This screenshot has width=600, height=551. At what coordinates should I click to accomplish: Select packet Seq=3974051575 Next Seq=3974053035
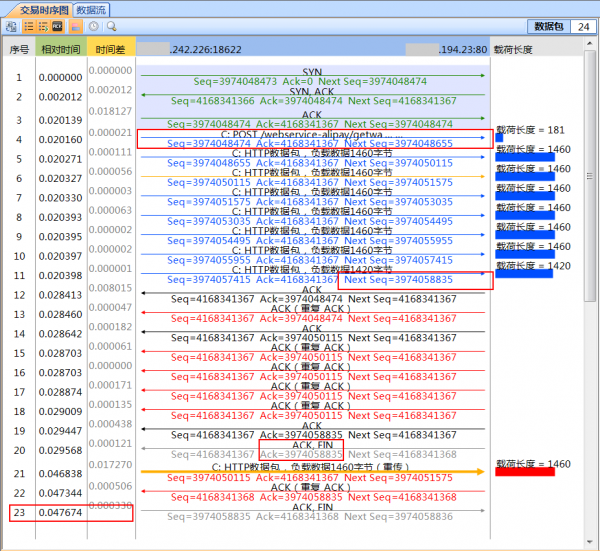coord(313,197)
